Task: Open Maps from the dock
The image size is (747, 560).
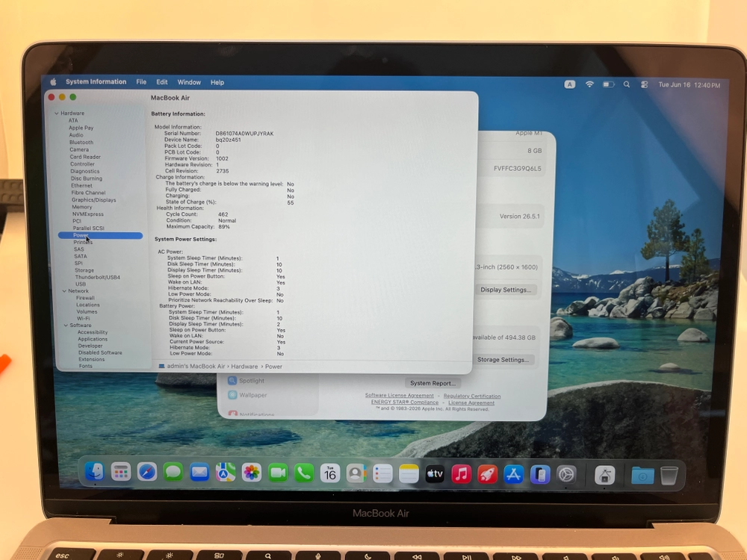Action: coord(226,473)
